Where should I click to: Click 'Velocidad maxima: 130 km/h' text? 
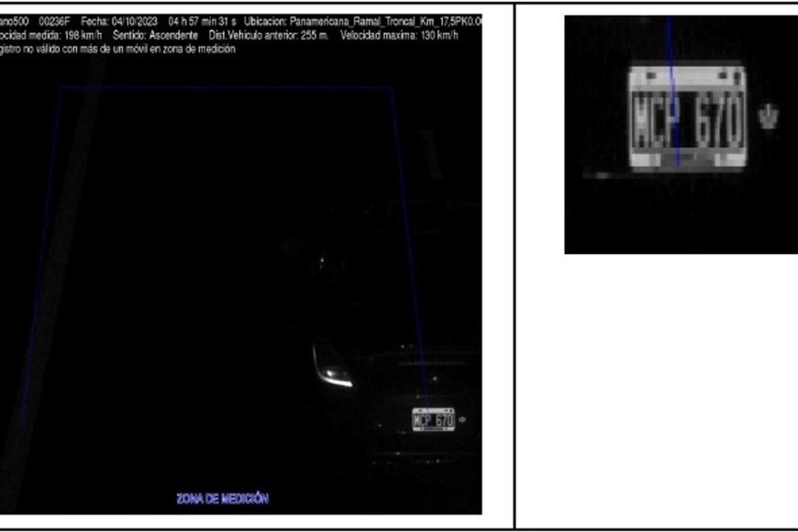pyautogui.click(x=399, y=35)
